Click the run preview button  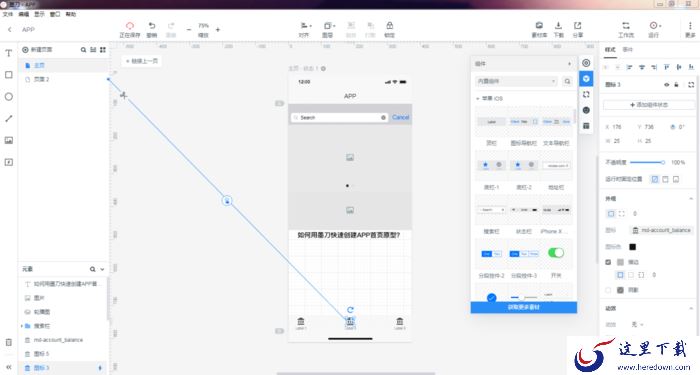[x=654, y=29]
